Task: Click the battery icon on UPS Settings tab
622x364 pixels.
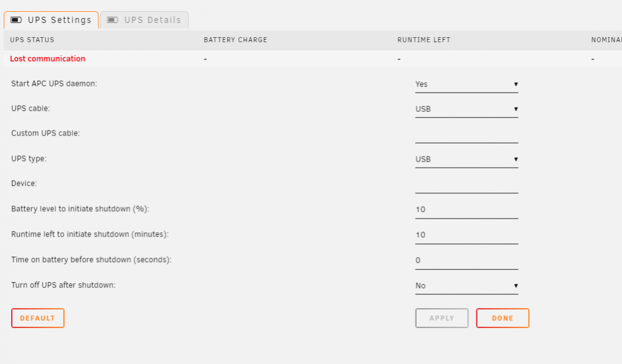Action: point(16,20)
